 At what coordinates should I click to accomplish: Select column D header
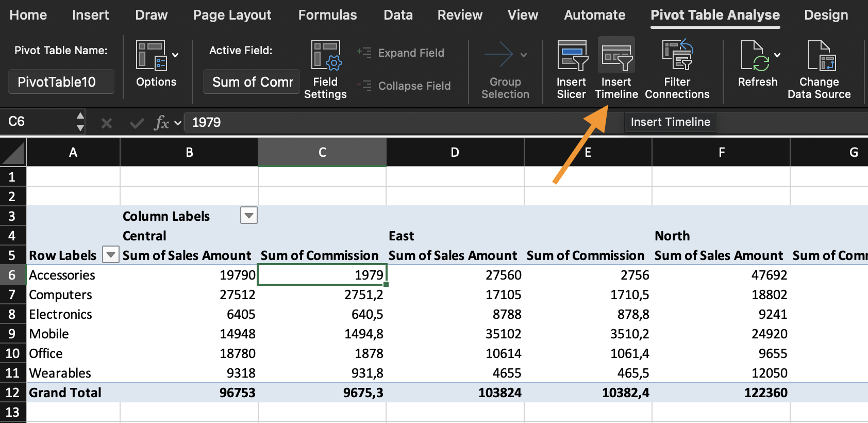455,152
